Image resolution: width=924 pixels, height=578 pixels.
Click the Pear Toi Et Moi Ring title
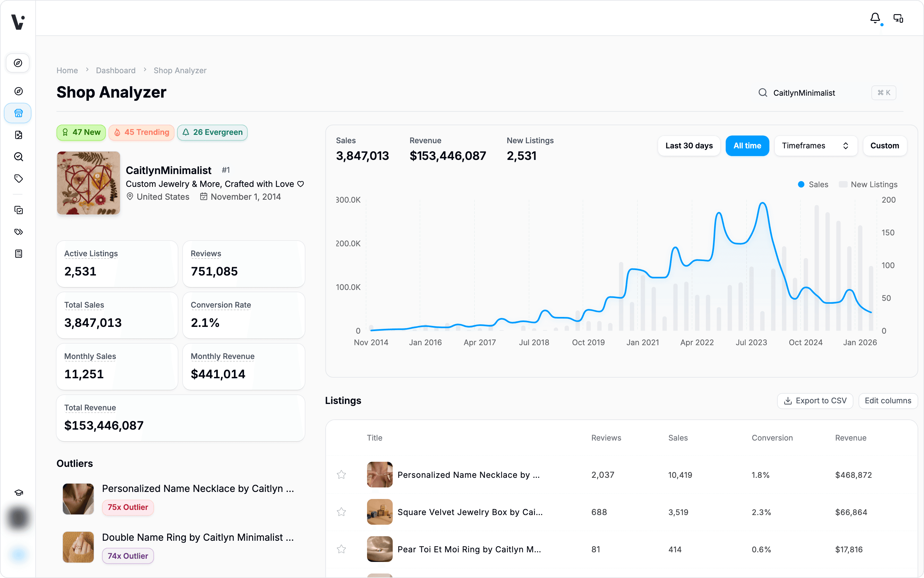469,549
